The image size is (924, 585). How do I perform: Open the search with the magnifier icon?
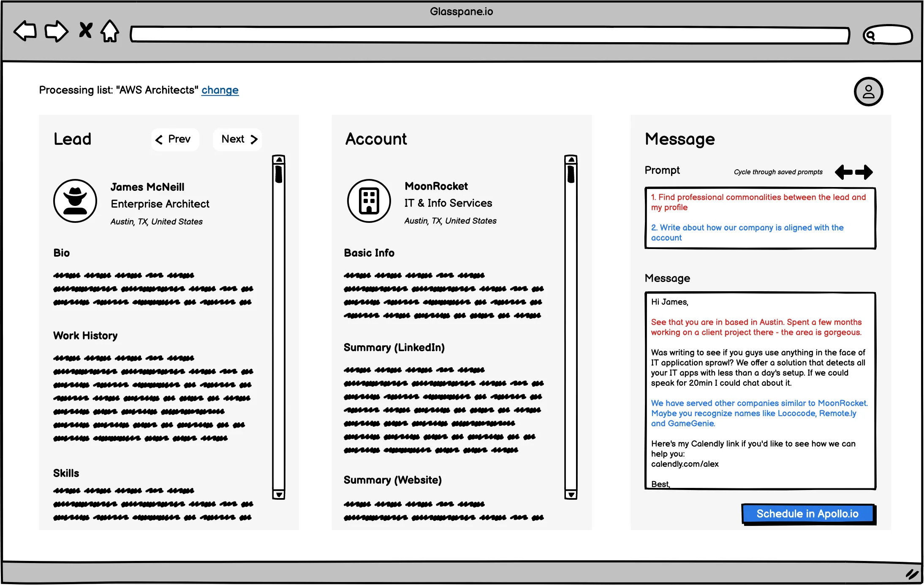coord(870,35)
